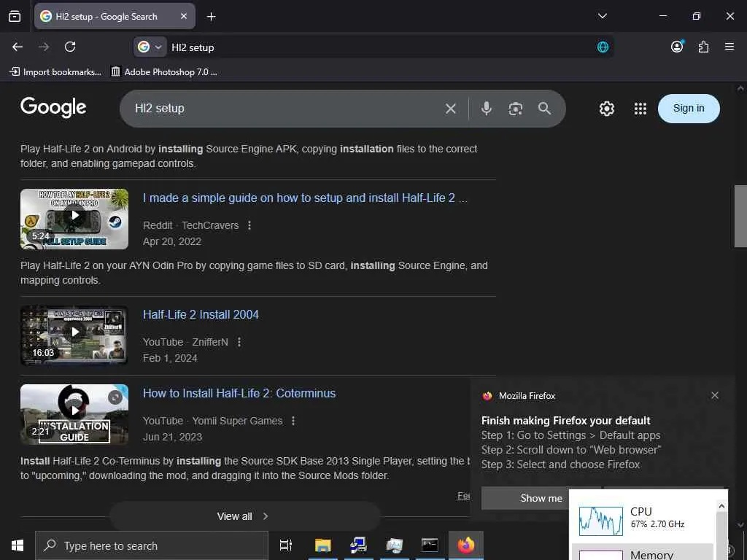This screenshot has height=560, width=747.
Task: Open Half-Life 2 Install 2004 link
Action: (x=201, y=314)
